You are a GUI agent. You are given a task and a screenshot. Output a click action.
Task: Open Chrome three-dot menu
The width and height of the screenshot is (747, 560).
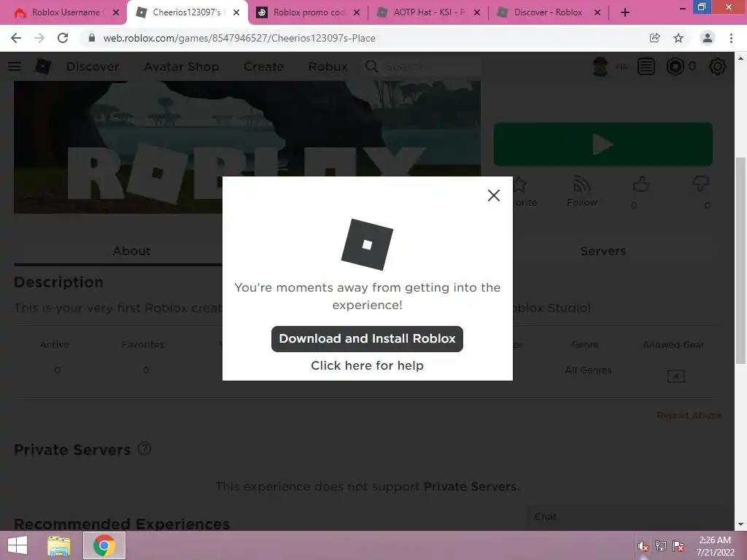[731, 38]
